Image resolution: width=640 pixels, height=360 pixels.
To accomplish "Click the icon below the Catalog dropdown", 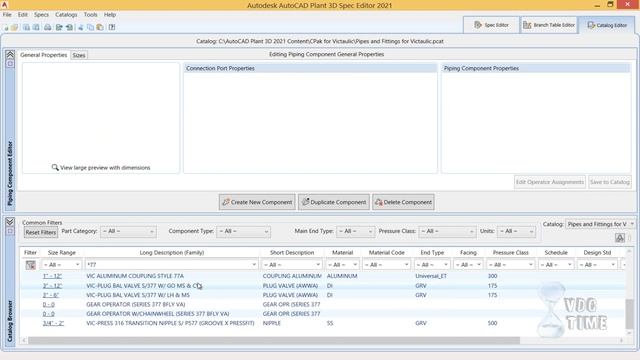I will coord(620,238).
